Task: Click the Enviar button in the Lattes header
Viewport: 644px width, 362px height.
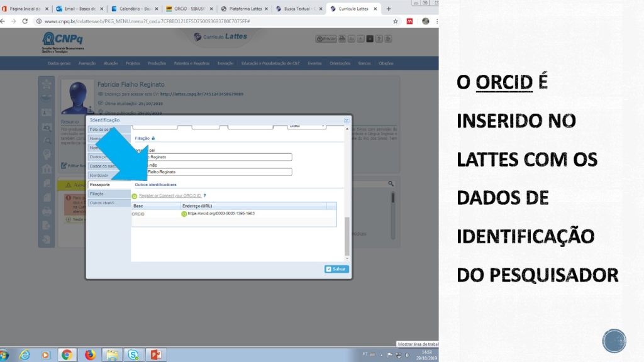Action: (326, 38)
